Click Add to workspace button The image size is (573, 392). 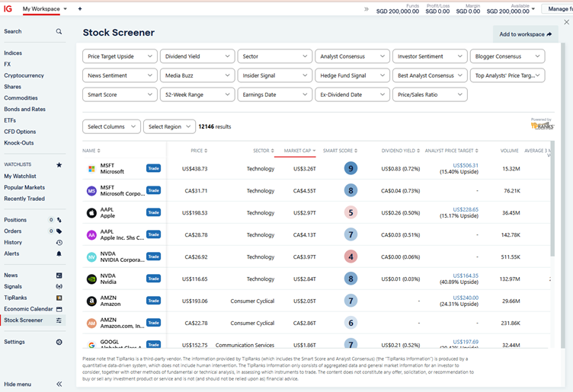[x=526, y=34]
